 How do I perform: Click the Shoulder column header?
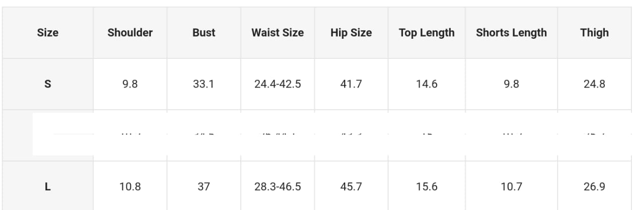(x=130, y=33)
